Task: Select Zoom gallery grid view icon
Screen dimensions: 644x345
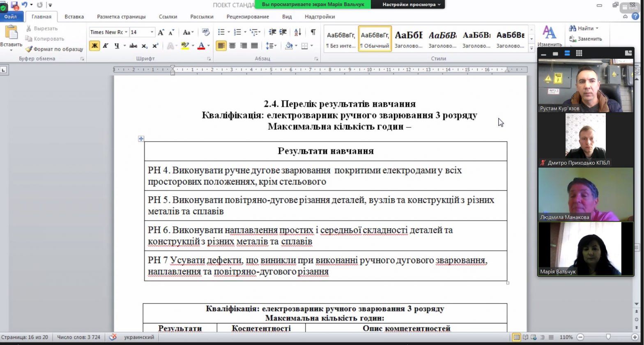Action: pyautogui.click(x=579, y=53)
